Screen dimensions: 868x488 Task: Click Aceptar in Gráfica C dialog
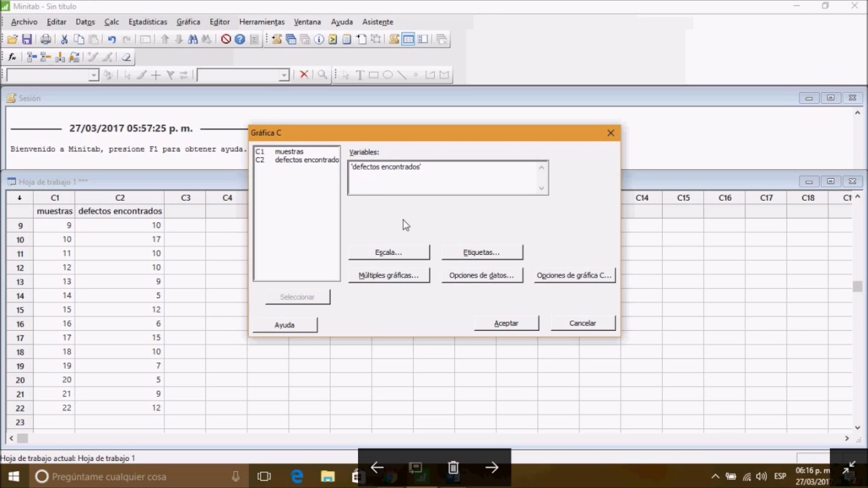(x=507, y=323)
